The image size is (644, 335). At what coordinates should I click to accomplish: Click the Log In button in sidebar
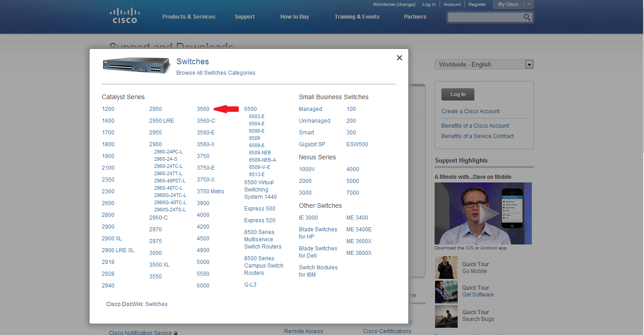point(458,94)
